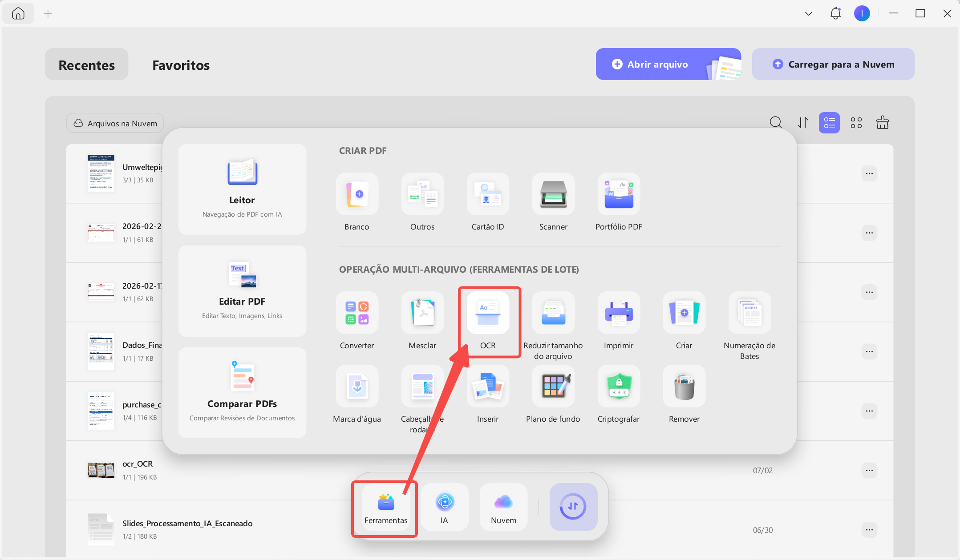The image size is (960, 560).
Task: Open the user account avatar
Action: point(862,13)
